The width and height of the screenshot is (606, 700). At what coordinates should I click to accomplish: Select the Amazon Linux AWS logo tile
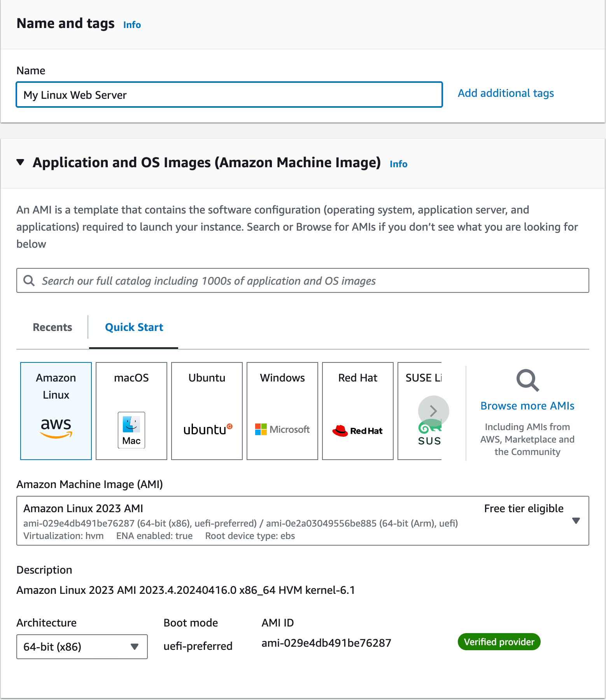[56, 411]
